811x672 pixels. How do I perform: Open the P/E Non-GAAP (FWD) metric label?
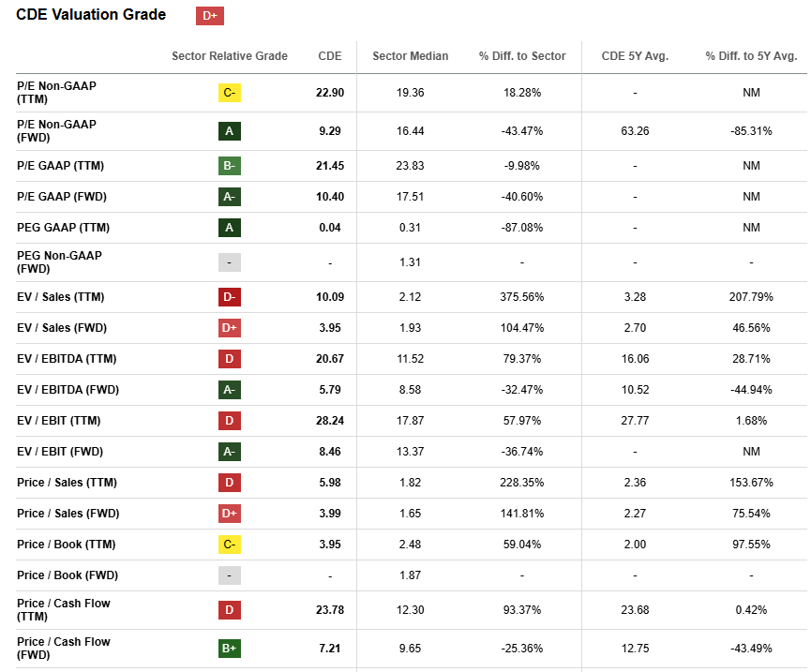pyautogui.click(x=56, y=131)
